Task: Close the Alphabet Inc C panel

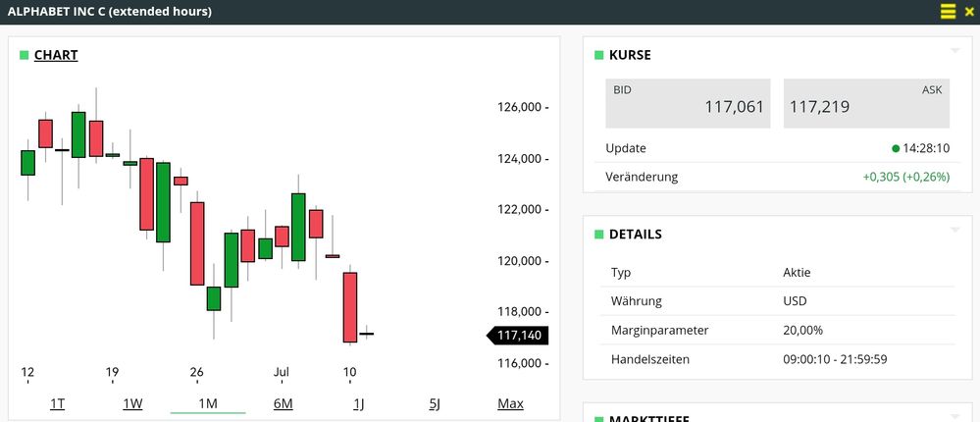Action: pos(969,12)
